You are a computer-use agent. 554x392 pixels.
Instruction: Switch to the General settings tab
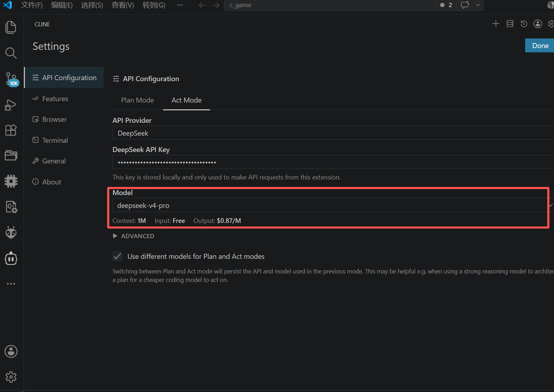[x=64, y=161]
